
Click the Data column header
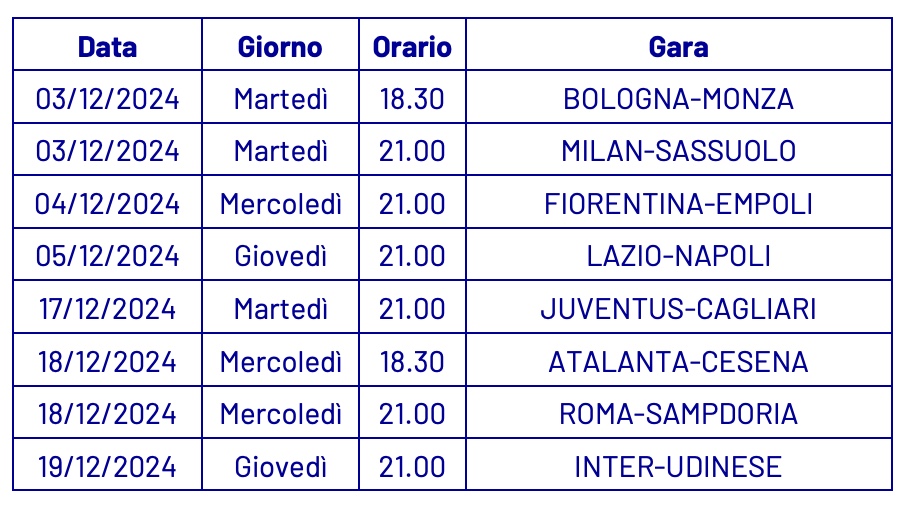[107, 46]
